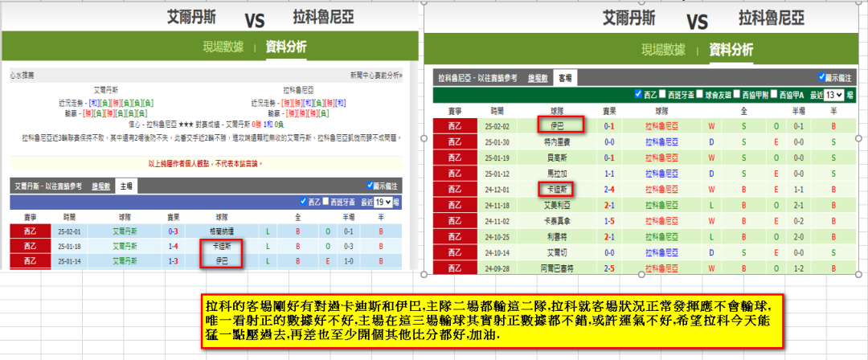This screenshot has width=868, height=360.
Task: Click the 賽果 column header in right table
Action: [x=609, y=111]
